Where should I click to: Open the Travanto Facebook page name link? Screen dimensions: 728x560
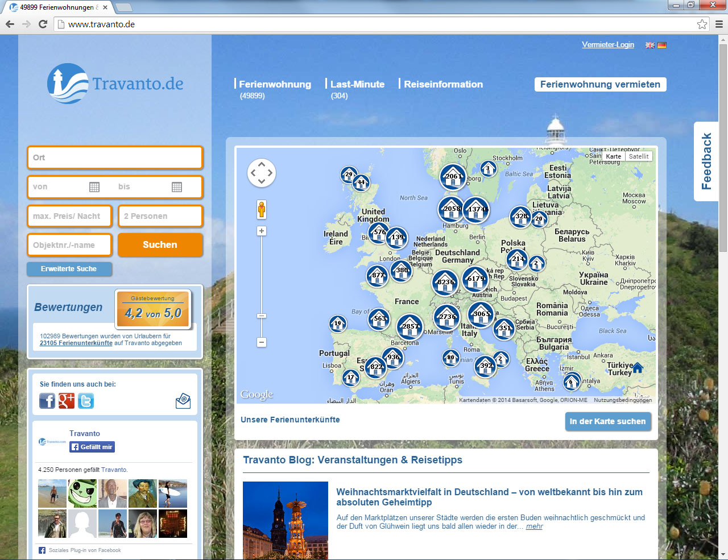point(85,434)
